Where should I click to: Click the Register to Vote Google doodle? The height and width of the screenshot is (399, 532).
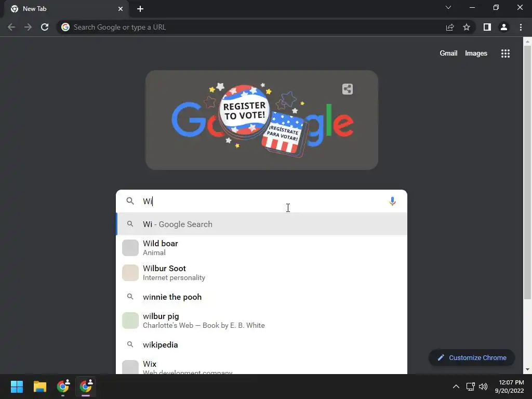(x=262, y=120)
